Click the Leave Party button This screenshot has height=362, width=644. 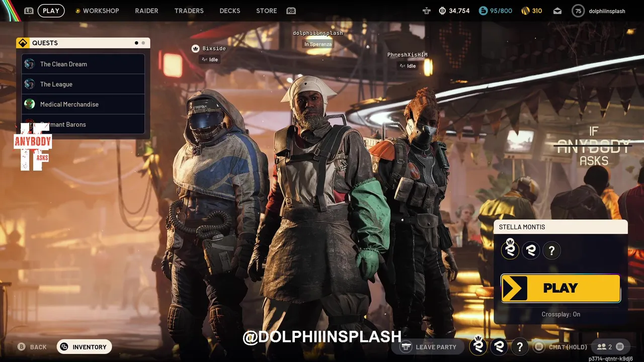428,347
